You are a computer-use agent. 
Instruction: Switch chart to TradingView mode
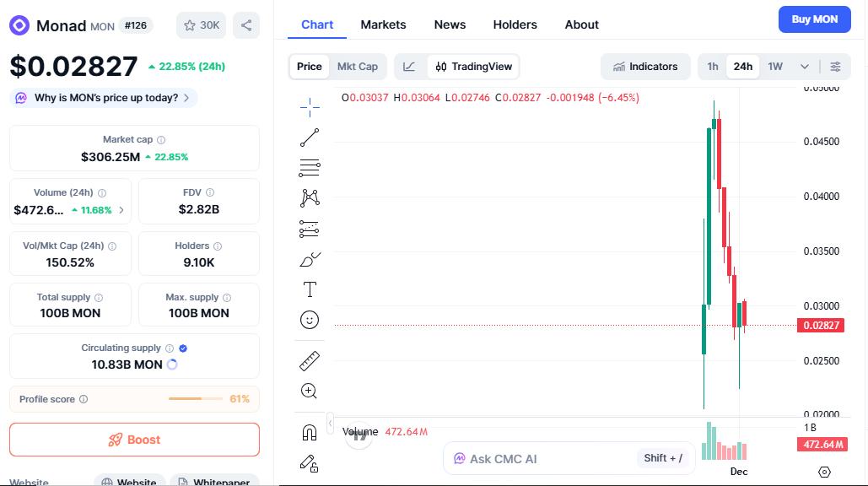[472, 66]
